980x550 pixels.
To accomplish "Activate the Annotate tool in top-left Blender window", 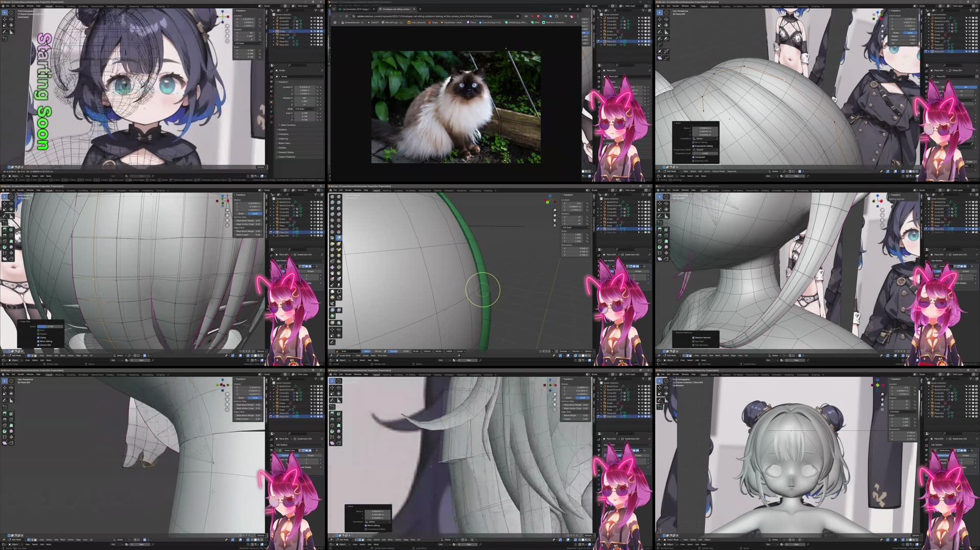I will [x=5, y=32].
